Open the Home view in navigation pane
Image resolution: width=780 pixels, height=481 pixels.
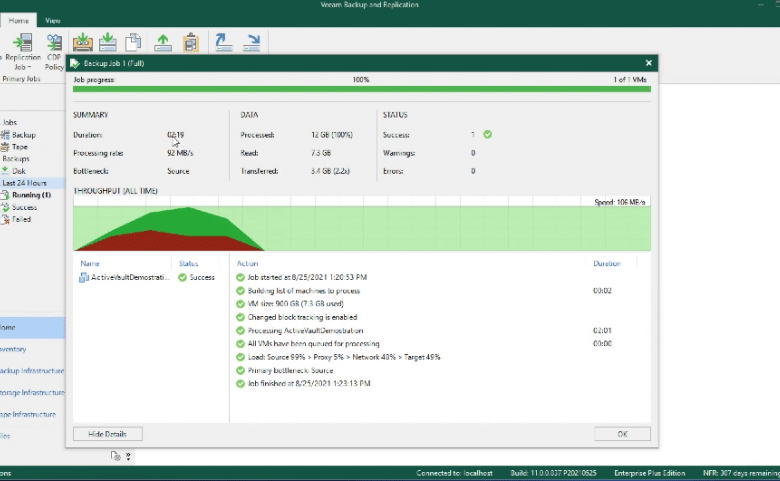(x=32, y=327)
